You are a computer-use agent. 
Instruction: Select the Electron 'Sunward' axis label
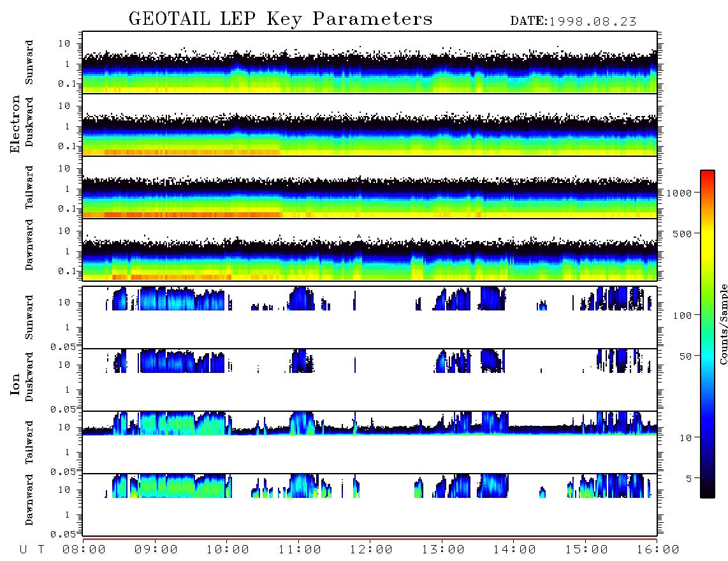[x=29, y=62]
